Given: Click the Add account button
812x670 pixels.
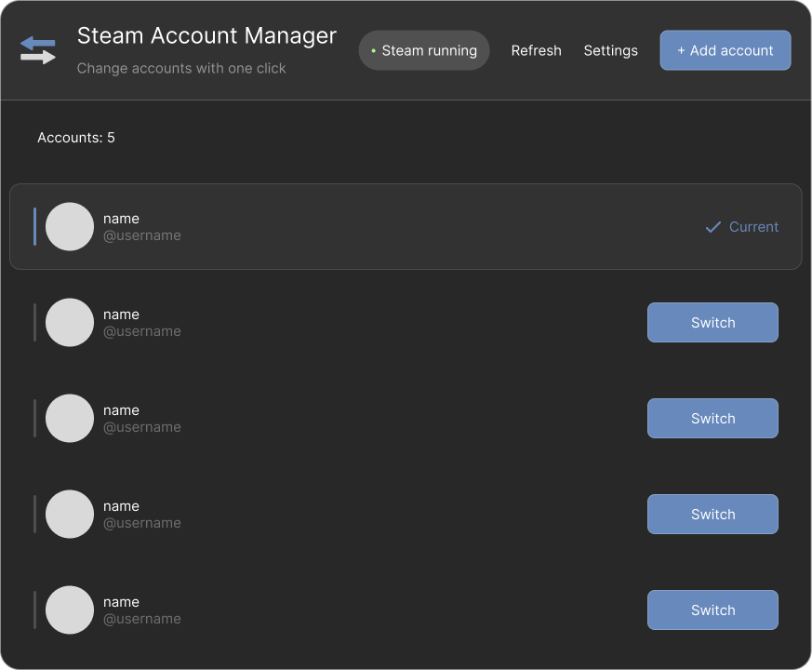Looking at the screenshot, I should point(725,50).
